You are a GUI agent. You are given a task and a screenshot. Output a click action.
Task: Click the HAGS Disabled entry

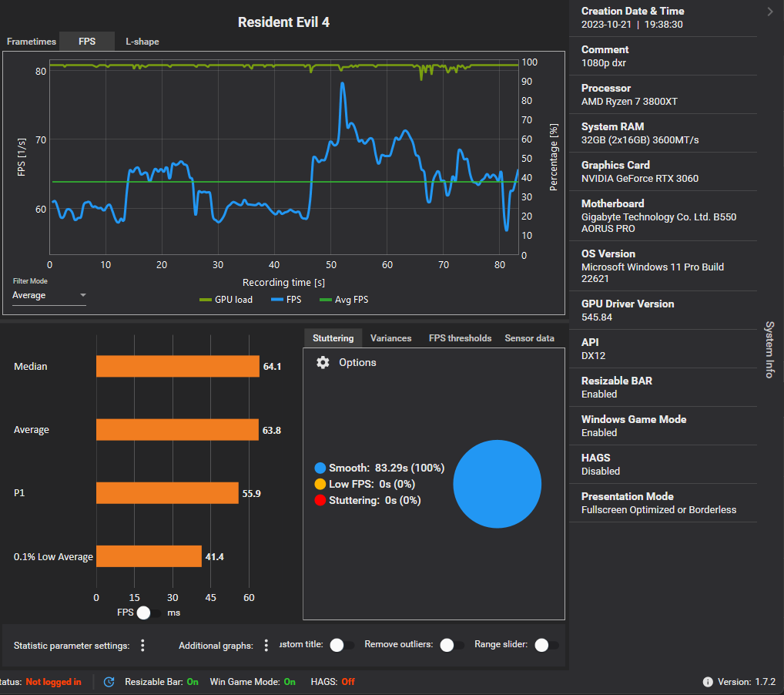(x=663, y=464)
